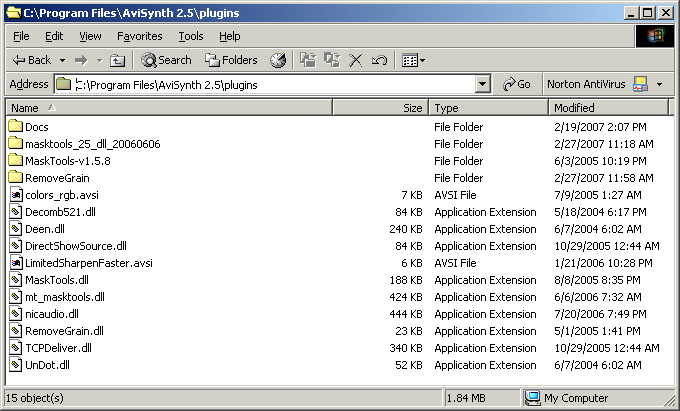This screenshot has width=680, height=411.
Task: Click the Copy To toolbar icon
Action: point(332,60)
